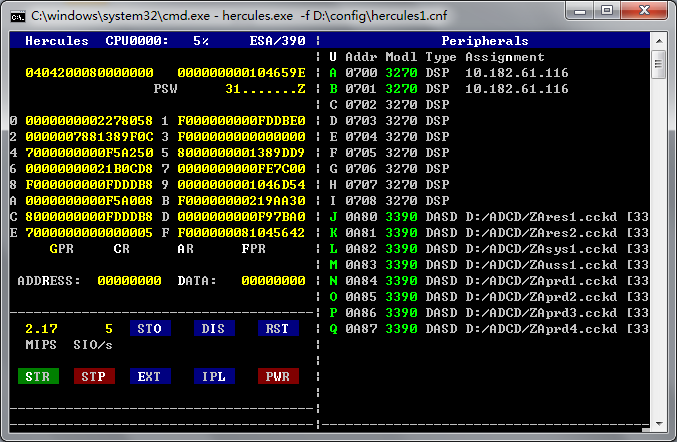Select device G at address 0706
The image size is (677, 442).
click(389, 169)
